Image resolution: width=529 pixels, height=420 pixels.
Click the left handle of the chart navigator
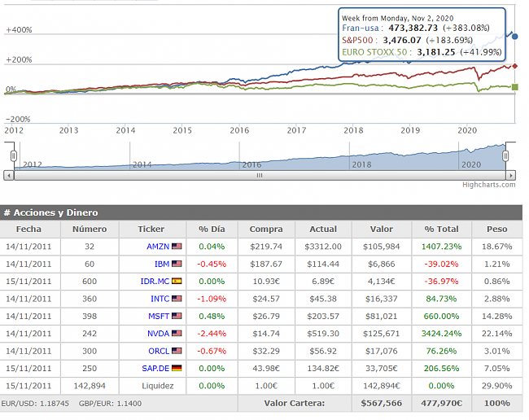12,155
